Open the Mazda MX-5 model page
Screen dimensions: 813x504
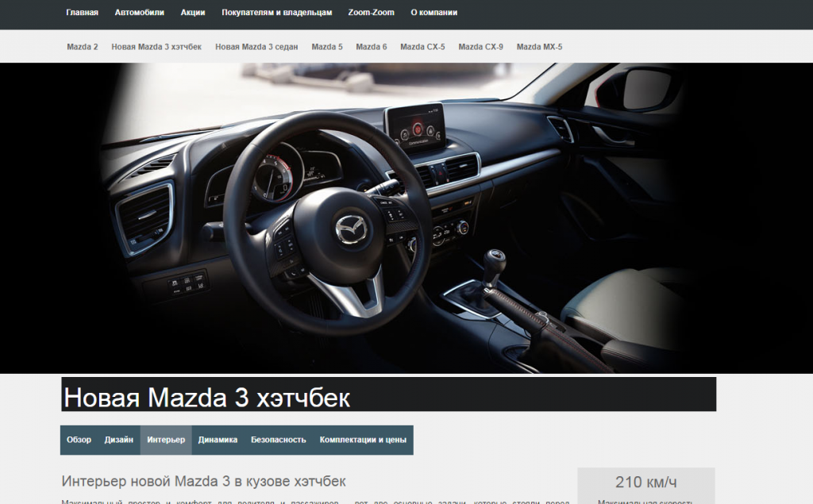(539, 47)
